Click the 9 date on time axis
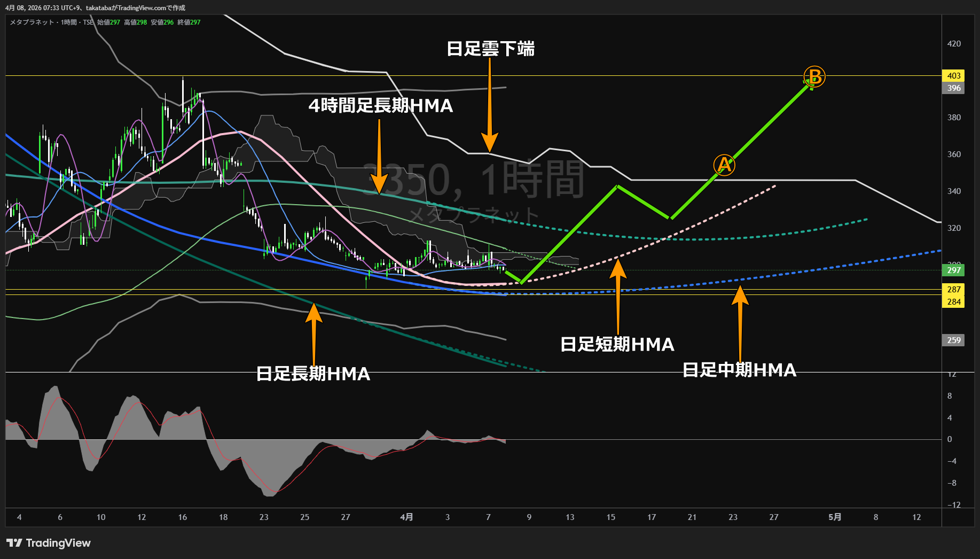 click(x=529, y=517)
